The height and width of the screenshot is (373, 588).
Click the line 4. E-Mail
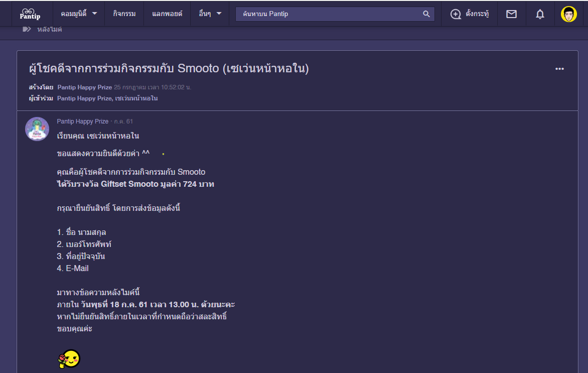(x=73, y=268)
